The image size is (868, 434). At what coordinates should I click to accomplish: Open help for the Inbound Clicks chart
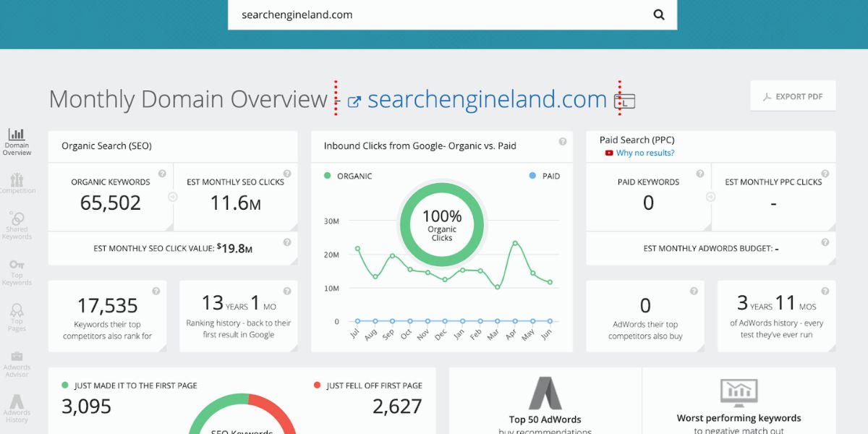[562, 142]
